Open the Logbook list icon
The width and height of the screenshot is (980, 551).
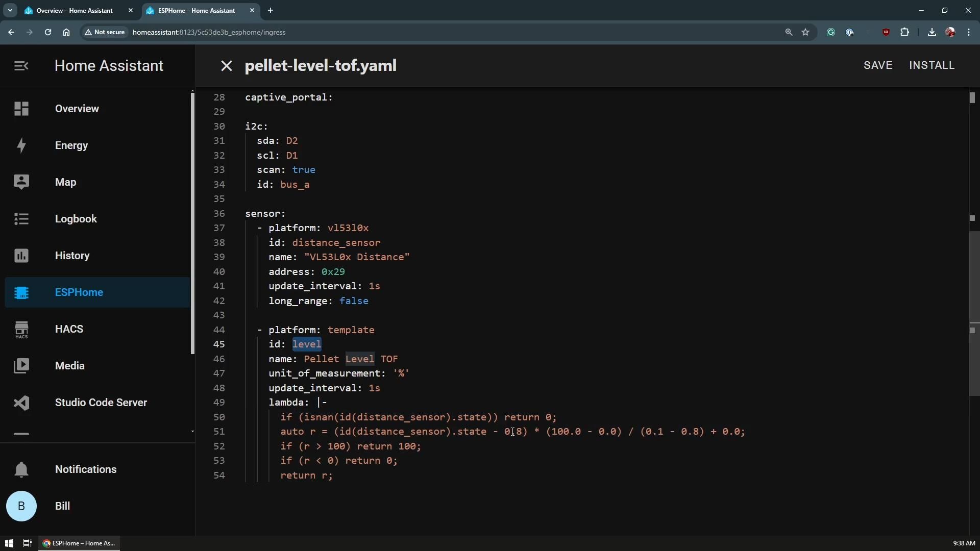(x=21, y=219)
